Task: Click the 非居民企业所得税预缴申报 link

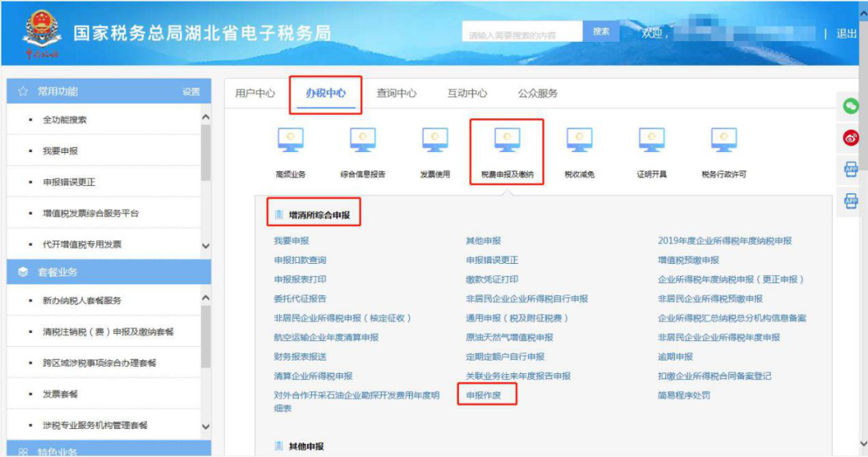Action: (x=710, y=298)
